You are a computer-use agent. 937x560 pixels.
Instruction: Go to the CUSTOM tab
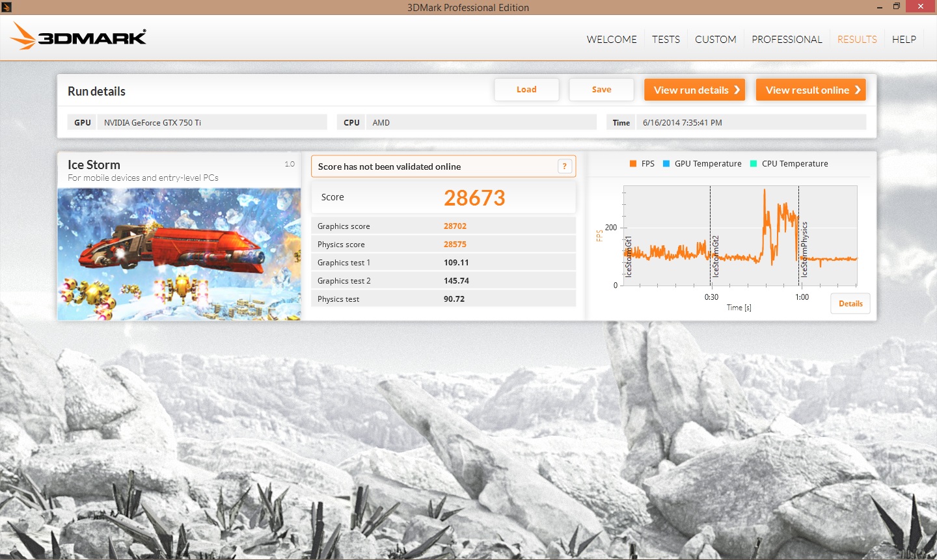point(716,40)
